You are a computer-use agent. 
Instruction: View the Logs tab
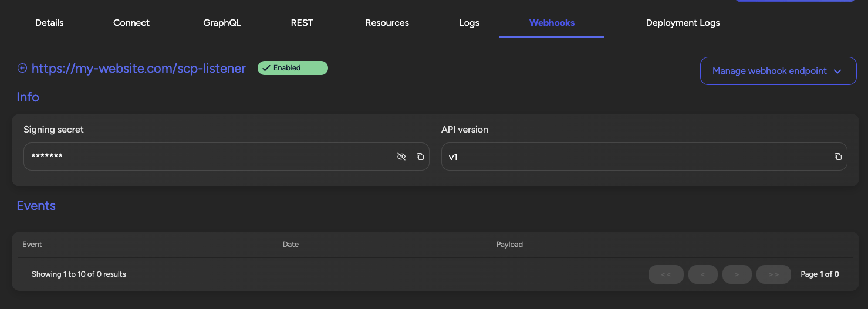coord(470,23)
